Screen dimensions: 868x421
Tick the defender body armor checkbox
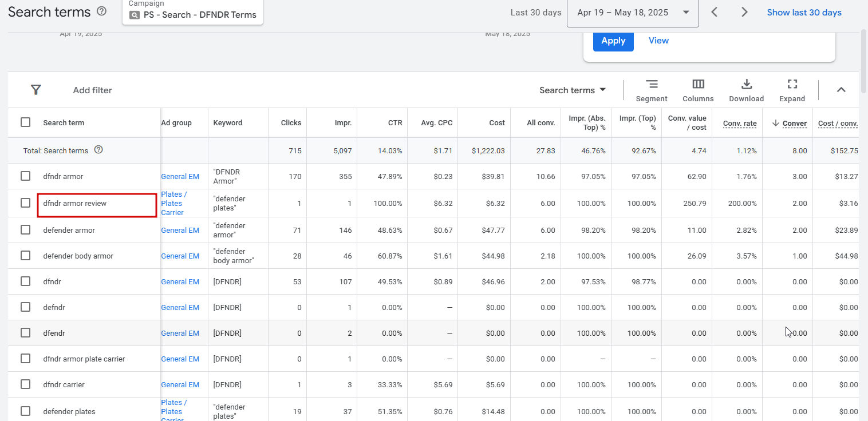pos(25,256)
